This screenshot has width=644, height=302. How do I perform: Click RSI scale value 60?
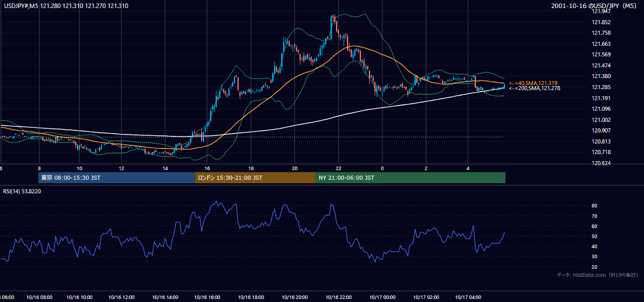[x=594, y=226]
